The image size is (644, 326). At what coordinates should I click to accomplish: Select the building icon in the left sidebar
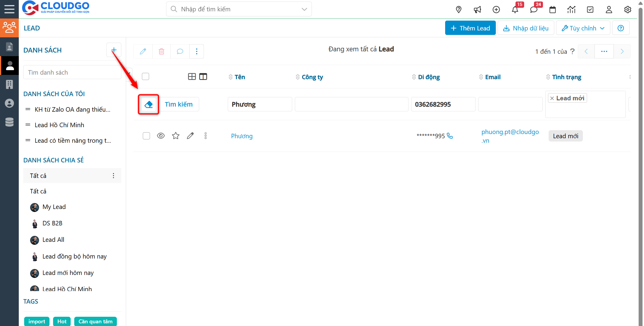pos(9,84)
